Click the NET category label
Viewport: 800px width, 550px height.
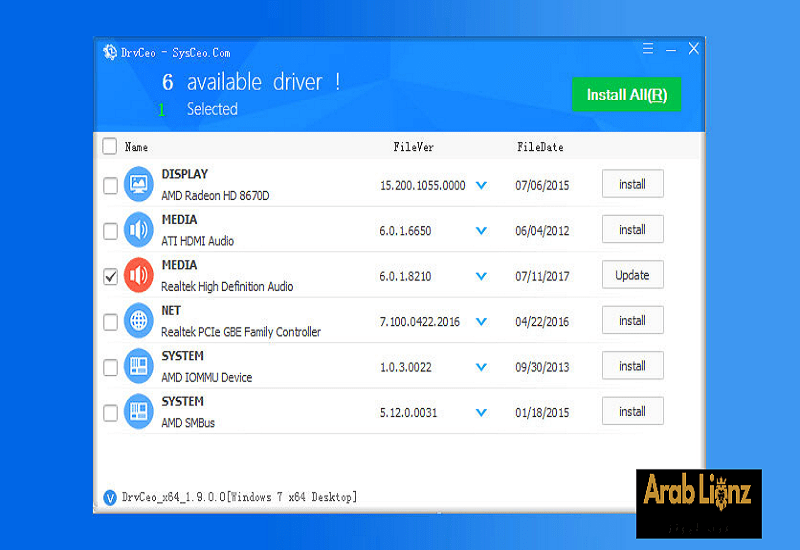click(171, 310)
